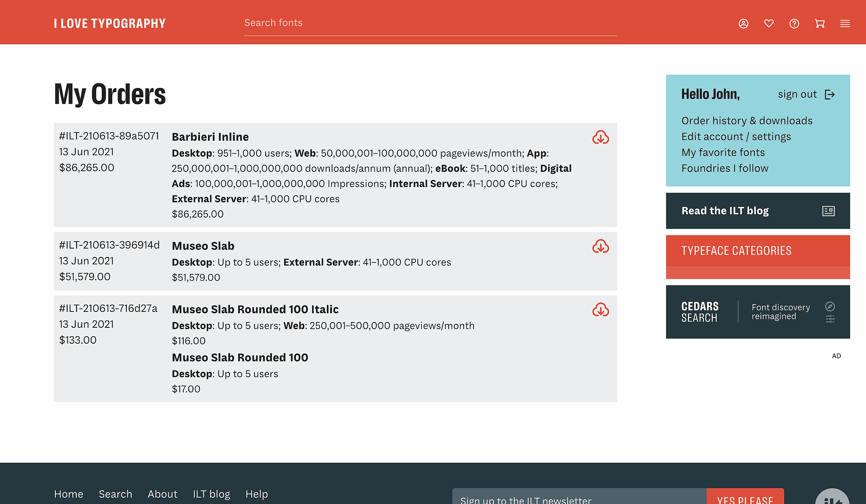The height and width of the screenshot is (504, 866).
Task: Open Order history & downloads link
Action: (747, 121)
